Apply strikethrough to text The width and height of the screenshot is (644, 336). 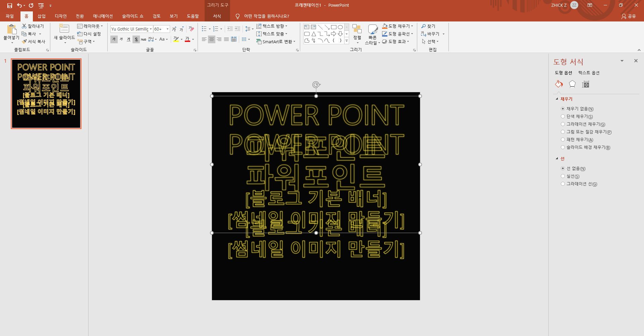coord(144,39)
